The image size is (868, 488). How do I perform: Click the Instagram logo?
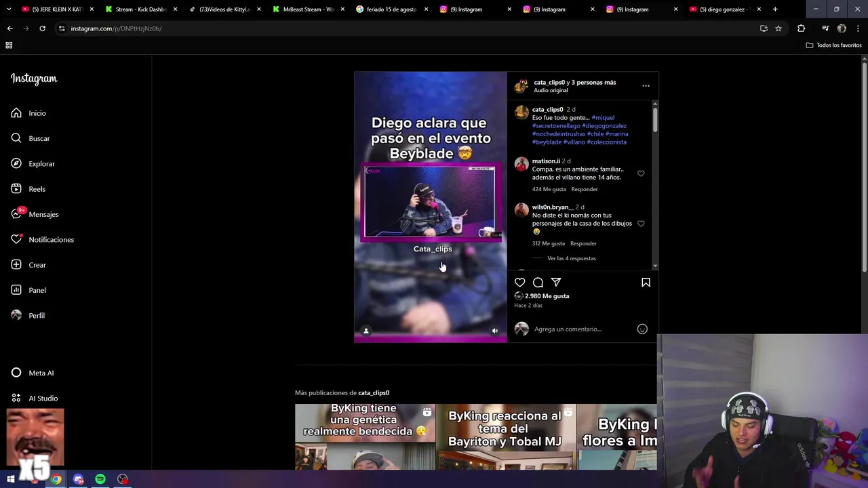(x=34, y=79)
